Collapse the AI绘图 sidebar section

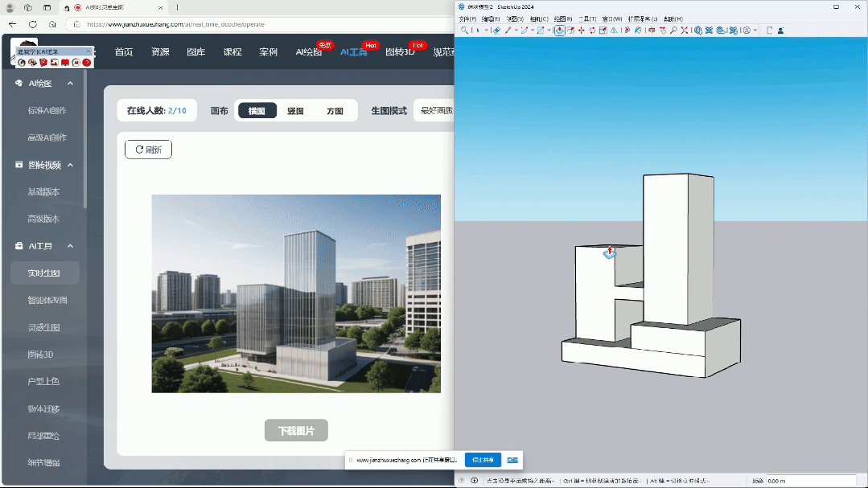point(70,83)
